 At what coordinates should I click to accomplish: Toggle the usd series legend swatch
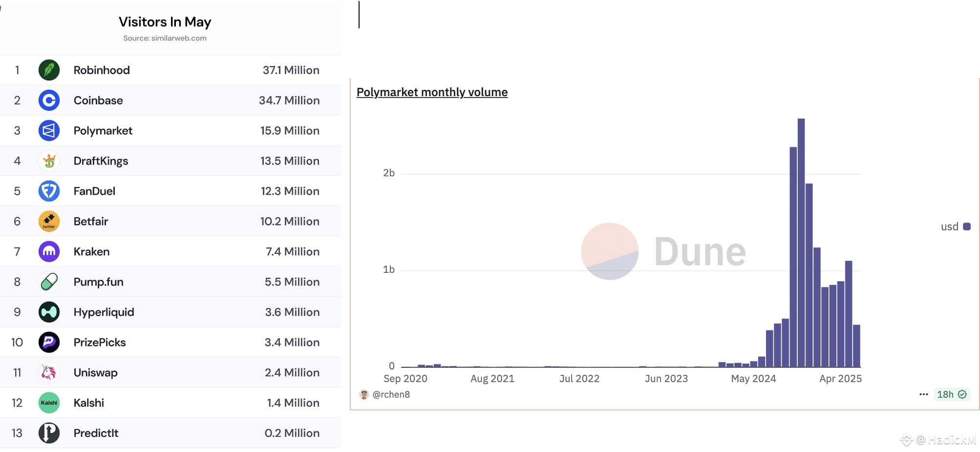pos(967,226)
